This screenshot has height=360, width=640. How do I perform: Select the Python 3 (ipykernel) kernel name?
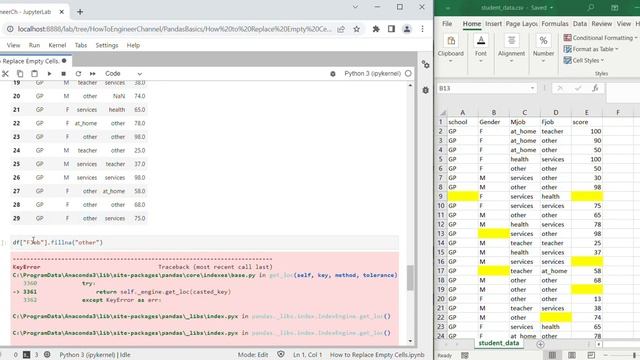(372, 74)
